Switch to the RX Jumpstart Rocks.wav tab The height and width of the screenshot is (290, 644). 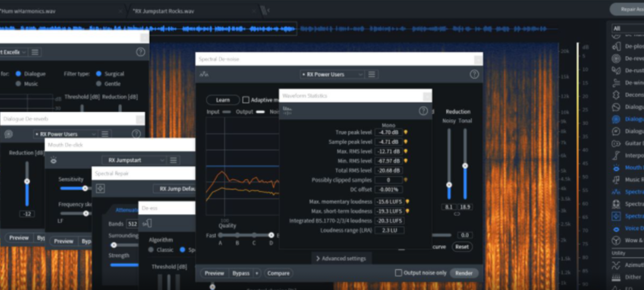163,11
